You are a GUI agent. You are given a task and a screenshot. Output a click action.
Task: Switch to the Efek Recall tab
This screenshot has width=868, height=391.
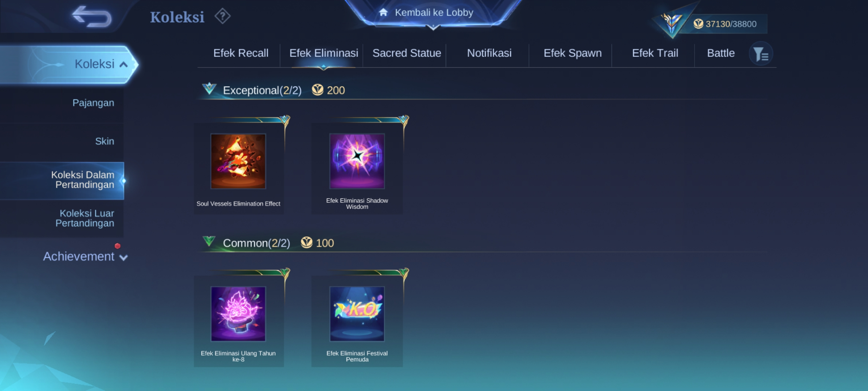click(241, 53)
